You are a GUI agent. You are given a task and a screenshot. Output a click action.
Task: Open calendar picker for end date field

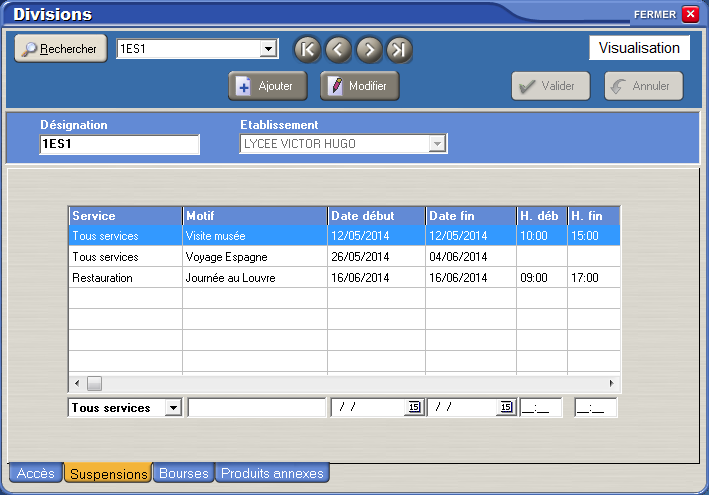tap(506, 407)
